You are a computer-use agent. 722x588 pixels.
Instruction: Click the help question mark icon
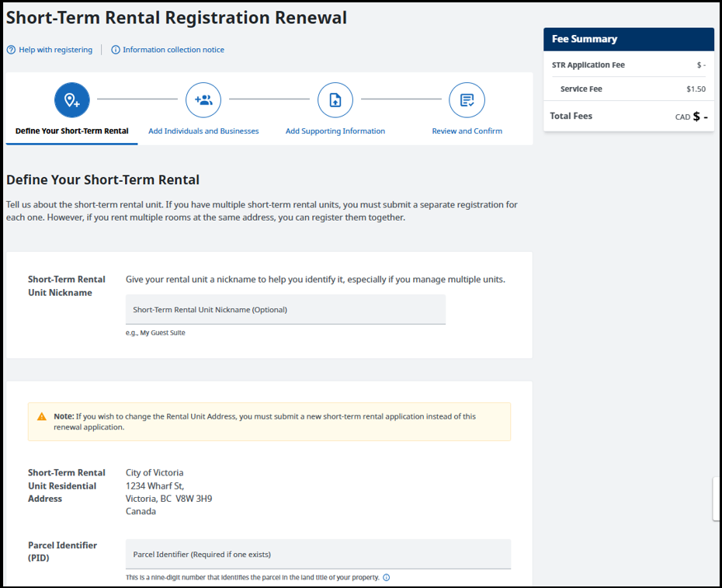coord(11,50)
